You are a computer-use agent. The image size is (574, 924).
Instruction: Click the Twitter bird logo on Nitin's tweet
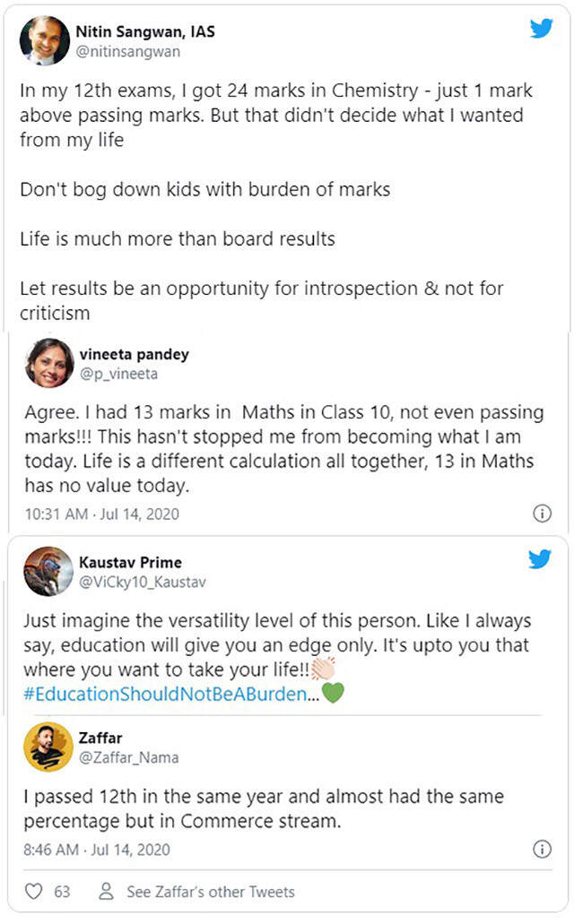click(x=541, y=29)
